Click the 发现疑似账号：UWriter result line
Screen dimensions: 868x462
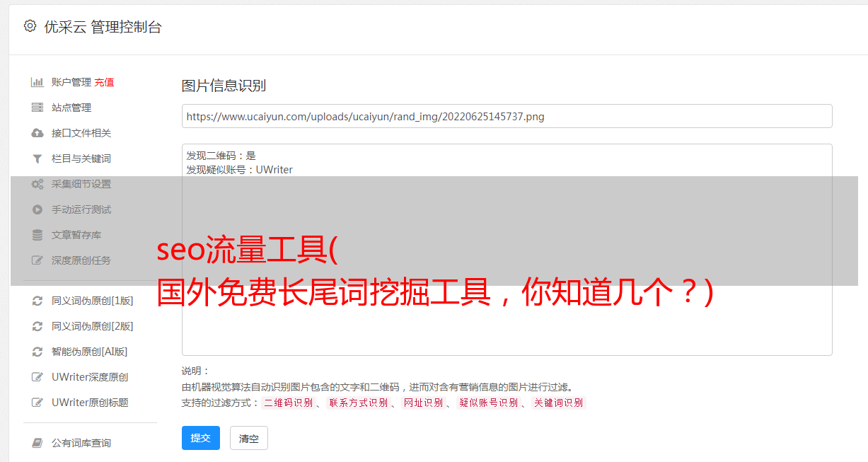pyautogui.click(x=240, y=170)
